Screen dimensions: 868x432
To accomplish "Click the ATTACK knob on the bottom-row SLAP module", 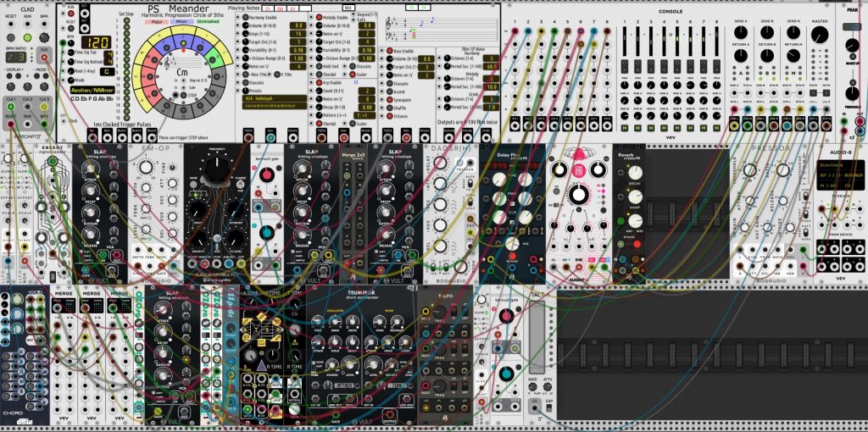I will point(162,310).
